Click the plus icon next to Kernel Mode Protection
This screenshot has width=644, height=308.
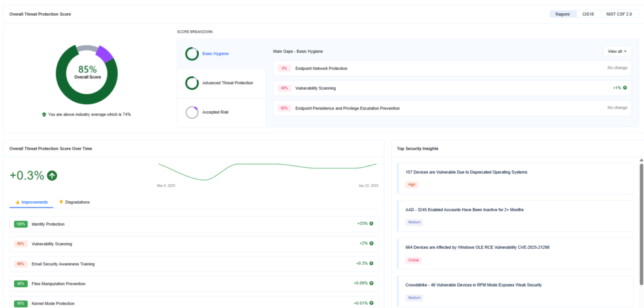pyautogui.click(x=371, y=304)
